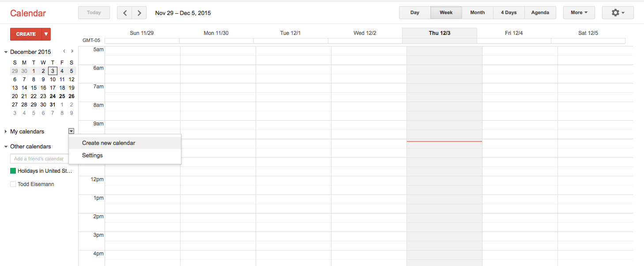Go to the next week with the right arrow
The image size is (644, 266).
point(139,12)
